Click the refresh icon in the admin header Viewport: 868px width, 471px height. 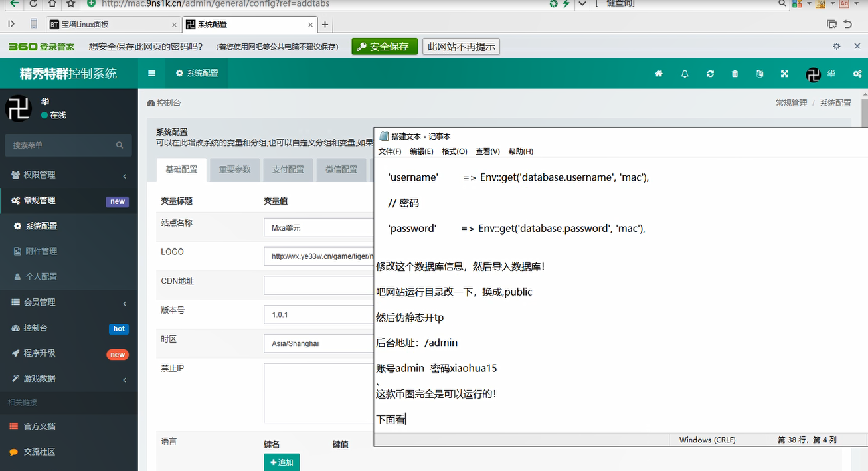point(710,74)
